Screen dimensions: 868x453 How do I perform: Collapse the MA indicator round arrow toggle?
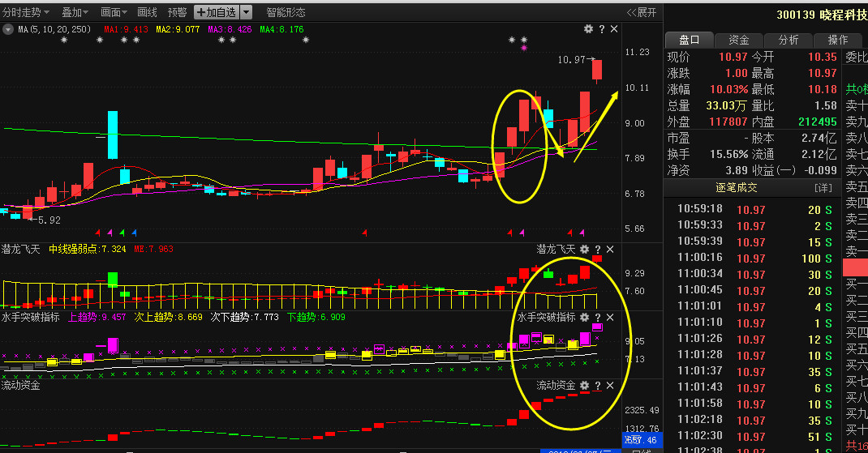click(x=8, y=29)
